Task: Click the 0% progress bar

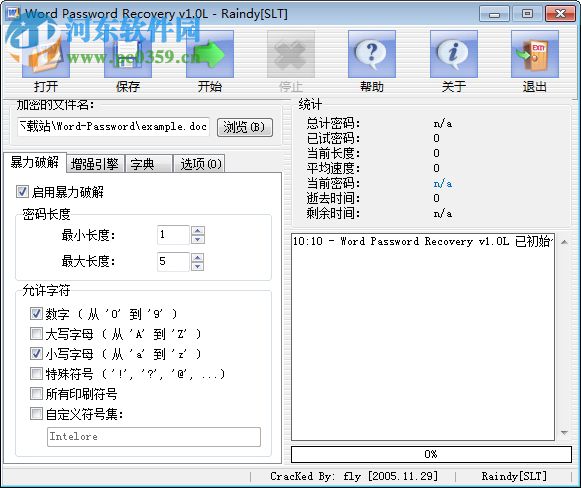Action: pos(431,454)
